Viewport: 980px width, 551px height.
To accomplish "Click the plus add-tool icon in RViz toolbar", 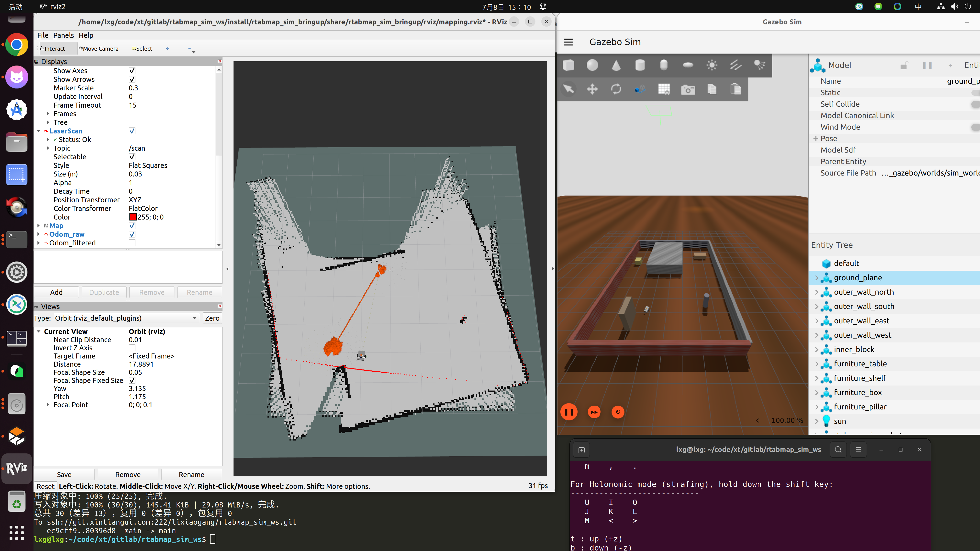I will click(168, 48).
